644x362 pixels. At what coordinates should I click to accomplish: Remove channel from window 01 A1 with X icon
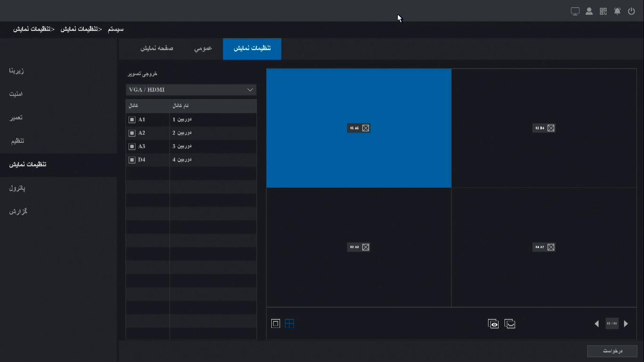(365, 128)
